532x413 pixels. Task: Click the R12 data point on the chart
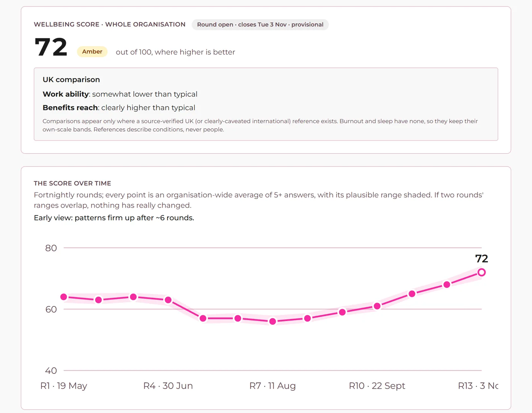[x=447, y=284]
